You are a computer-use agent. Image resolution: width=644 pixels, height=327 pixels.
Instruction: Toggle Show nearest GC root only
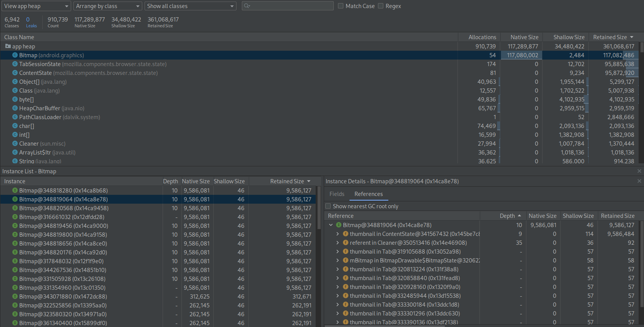[328, 206]
